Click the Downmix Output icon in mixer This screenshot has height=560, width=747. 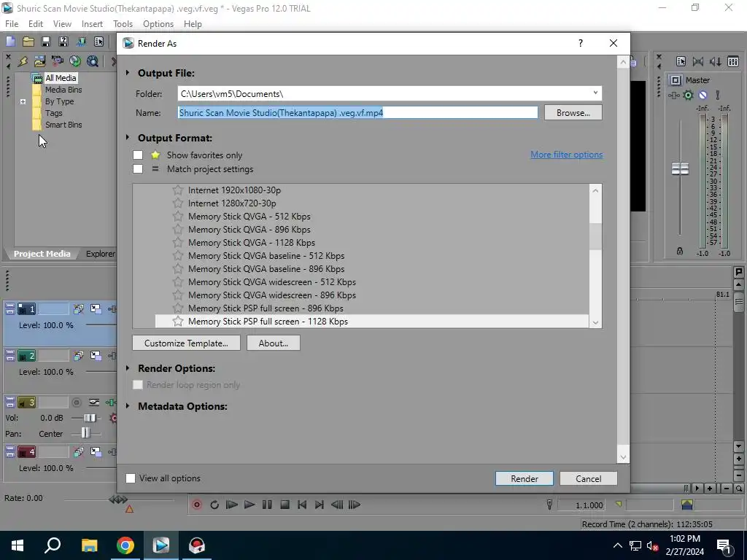pos(698,61)
